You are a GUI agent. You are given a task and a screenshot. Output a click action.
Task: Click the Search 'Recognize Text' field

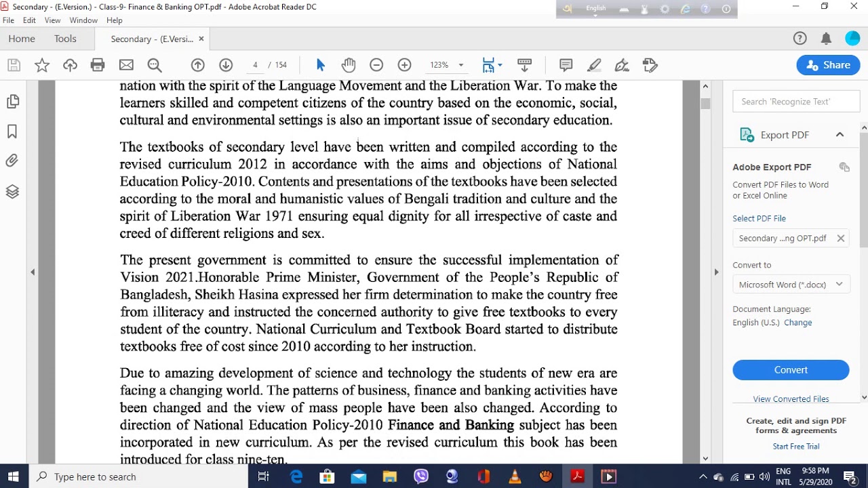(796, 102)
